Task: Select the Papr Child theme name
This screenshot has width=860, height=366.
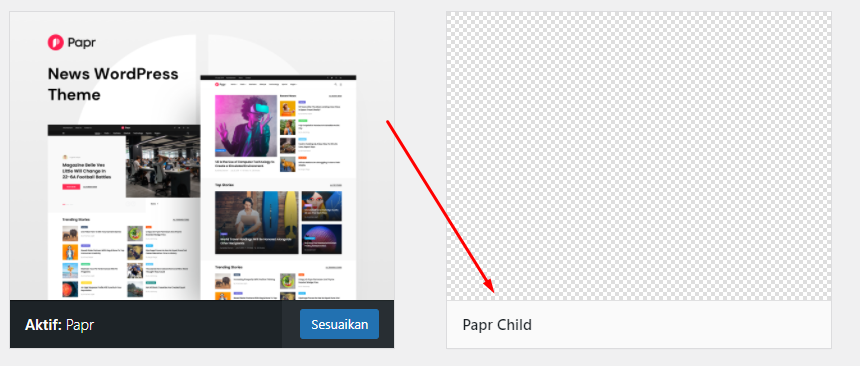Action: click(x=497, y=325)
